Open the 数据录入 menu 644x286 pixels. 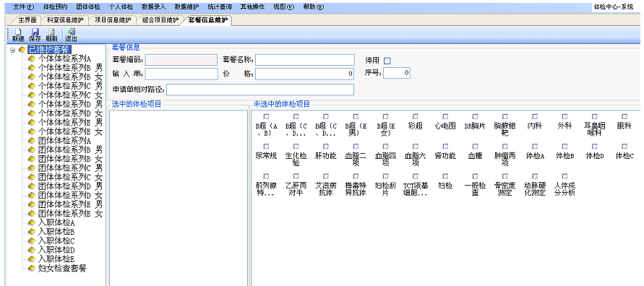pyautogui.click(x=153, y=7)
